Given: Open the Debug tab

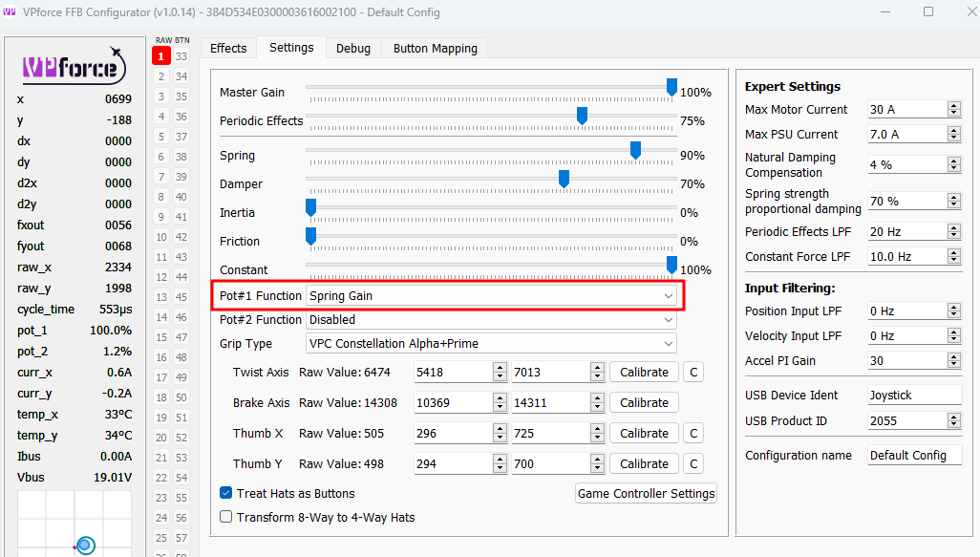Looking at the screenshot, I should tap(353, 48).
